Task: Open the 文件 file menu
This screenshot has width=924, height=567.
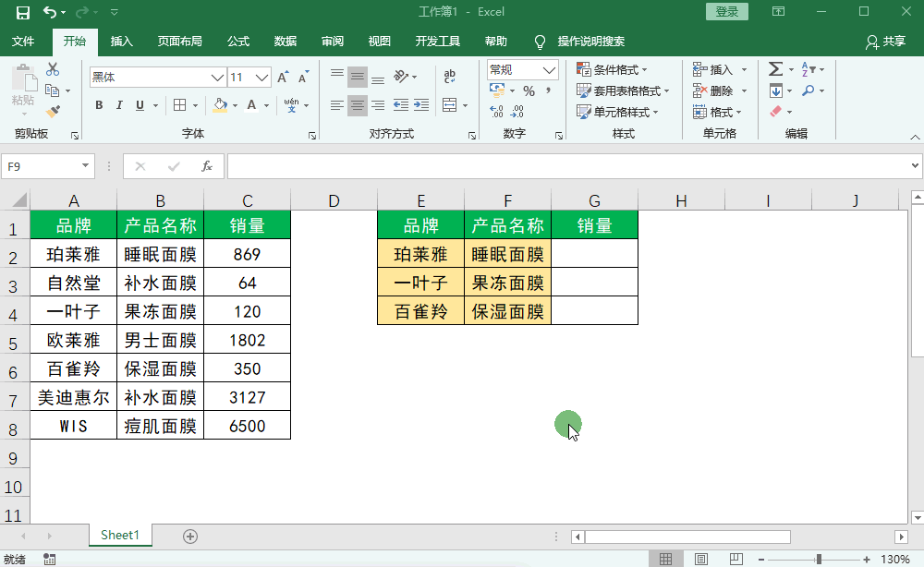Action: tap(23, 42)
